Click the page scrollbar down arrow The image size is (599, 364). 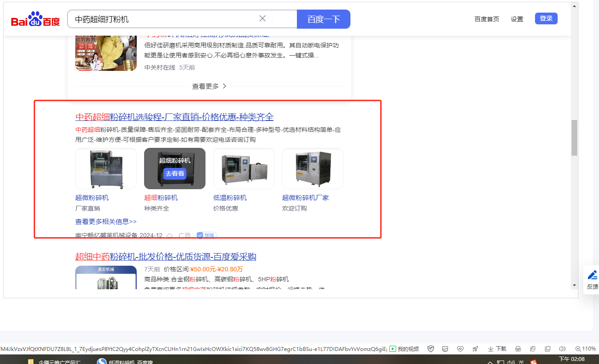pos(575,285)
